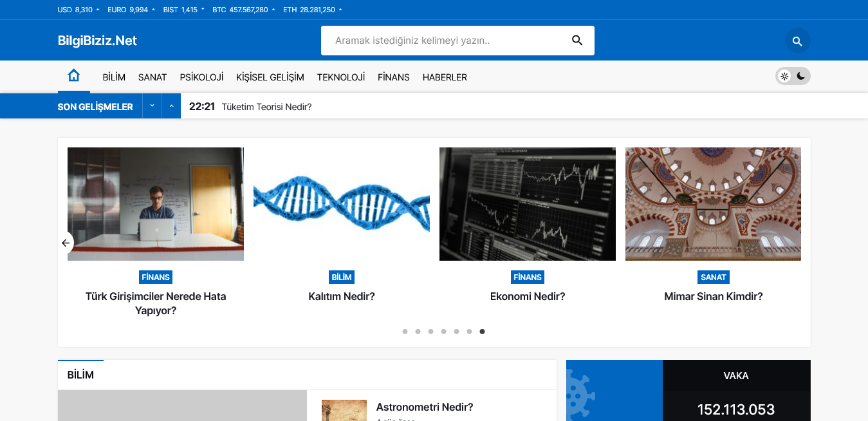
Task: Click the VAKA counter heading
Action: (736, 376)
